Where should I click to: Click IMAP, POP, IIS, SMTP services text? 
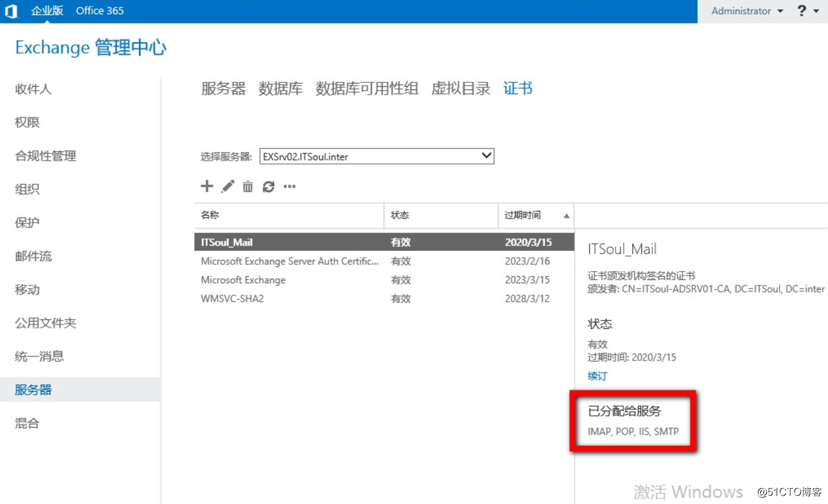[633, 432]
